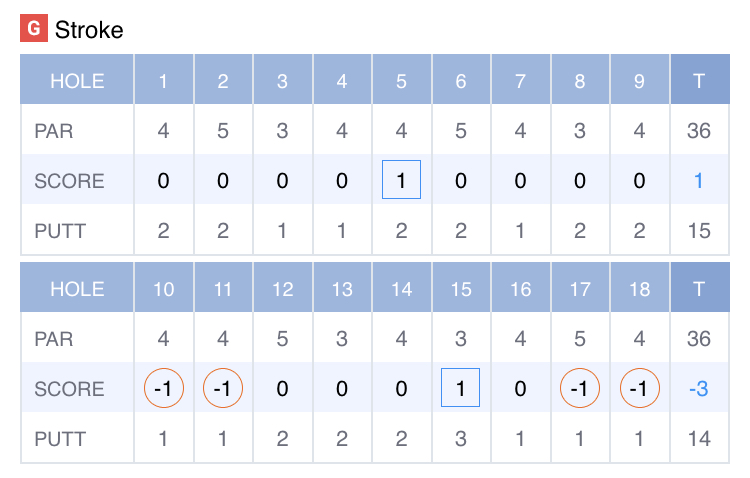The image size is (750, 478).
Task: Select the boxed bogey score on hole 5
Action: [401, 180]
